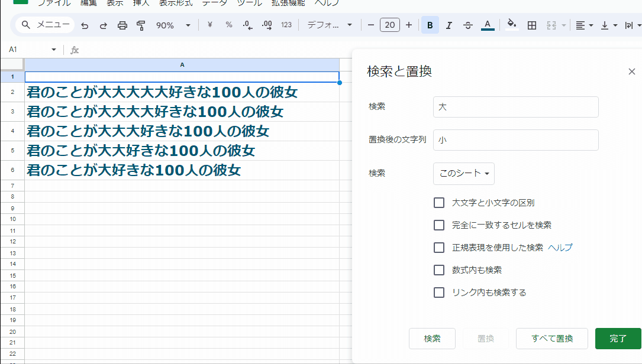642x364 pixels.
Task: Apply percent number format
Action: [x=229, y=25]
